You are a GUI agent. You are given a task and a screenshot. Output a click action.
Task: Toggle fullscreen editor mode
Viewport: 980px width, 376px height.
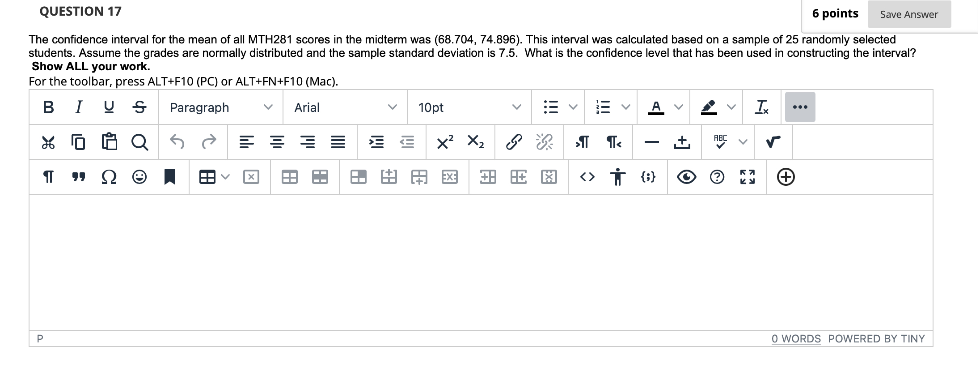(x=748, y=177)
